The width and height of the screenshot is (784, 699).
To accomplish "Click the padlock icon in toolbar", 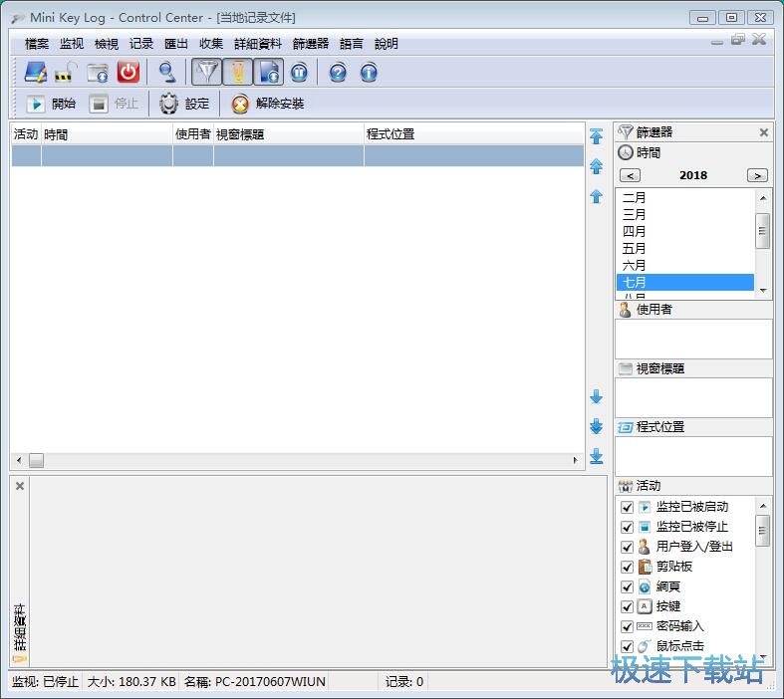I will coord(66,72).
